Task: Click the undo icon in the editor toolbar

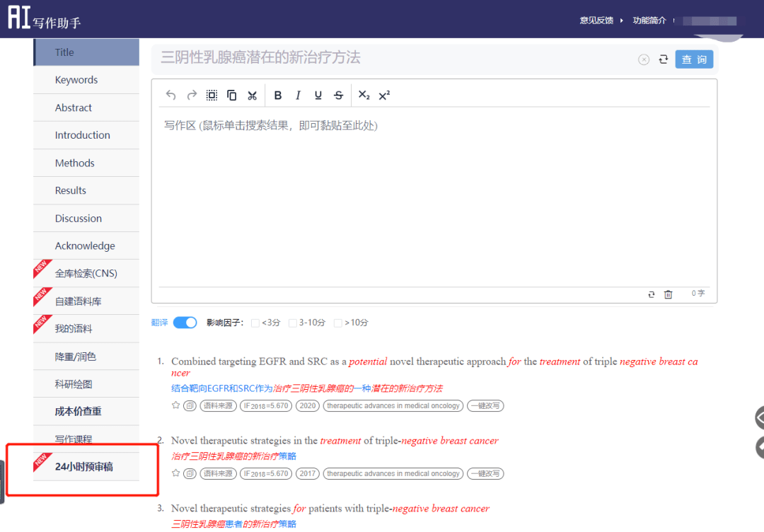Action: 170,95
